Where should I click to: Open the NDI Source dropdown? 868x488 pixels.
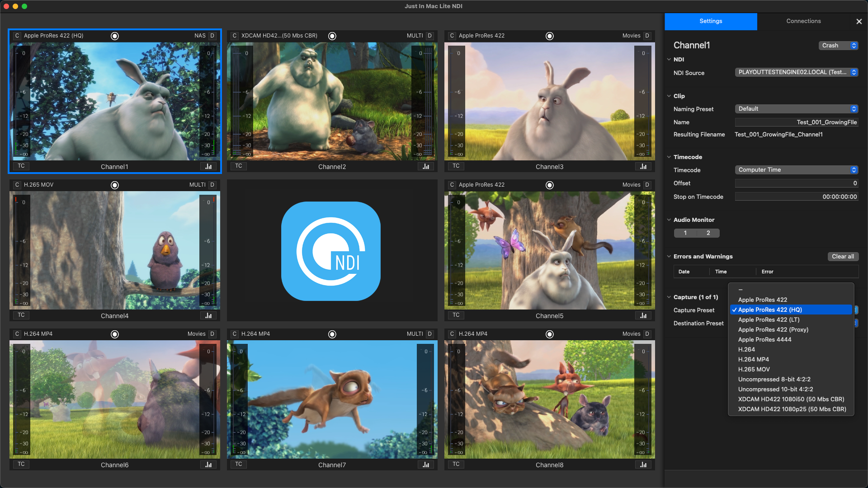(x=797, y=72)
